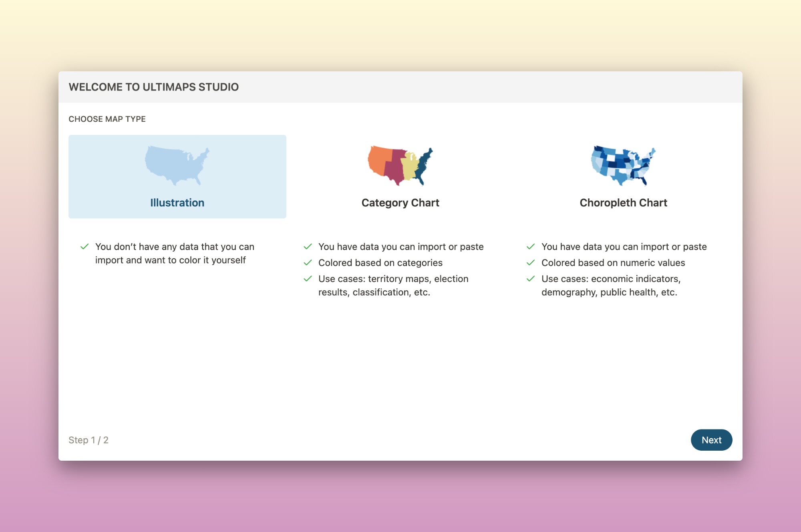Click the Illustration map type card
The height and width of the screenshot is (532, 801).
pyautogui.click(x=177, y=176)
